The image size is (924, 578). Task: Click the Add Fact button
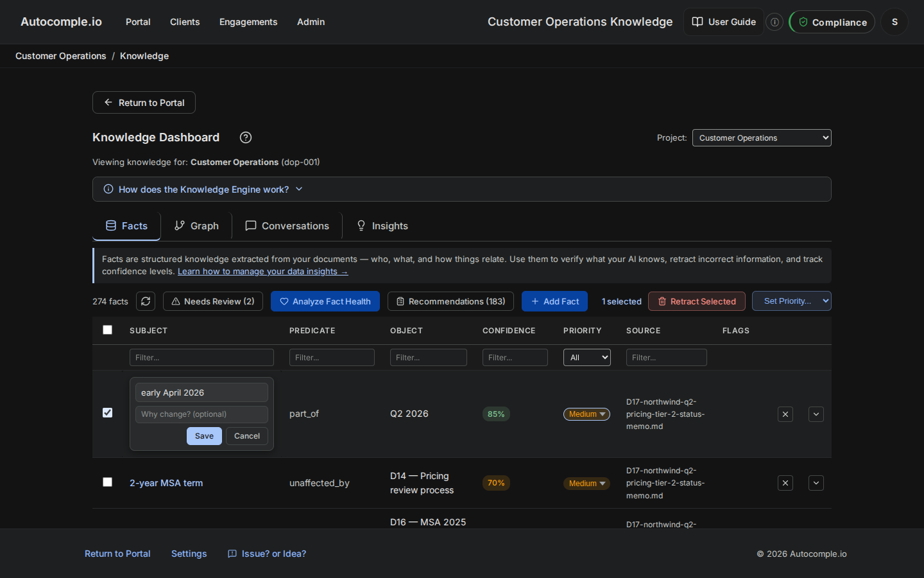555,301
